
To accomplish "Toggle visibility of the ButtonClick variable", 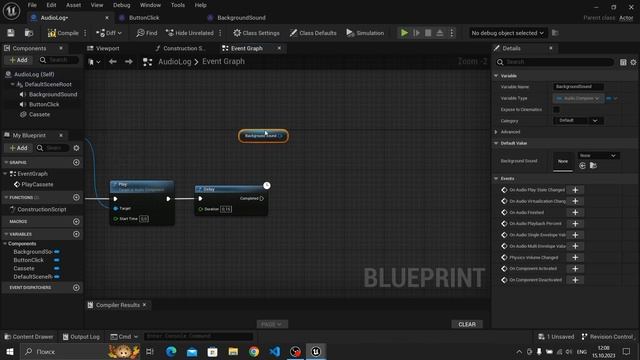I will 57,260.
